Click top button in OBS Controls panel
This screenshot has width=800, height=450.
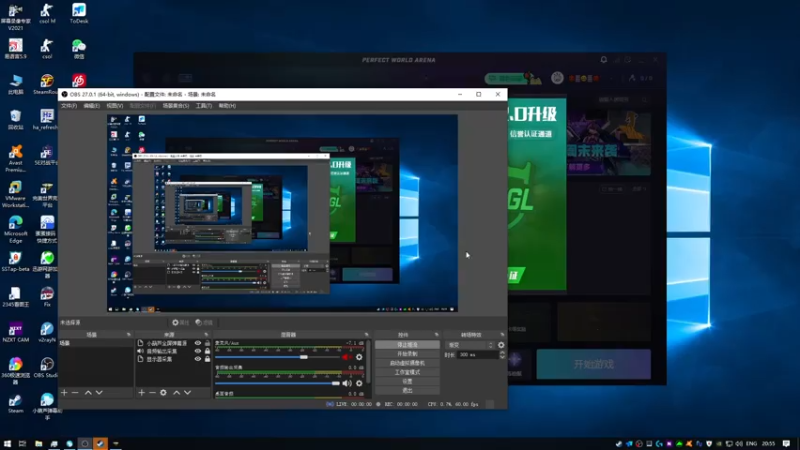(407, 345)
